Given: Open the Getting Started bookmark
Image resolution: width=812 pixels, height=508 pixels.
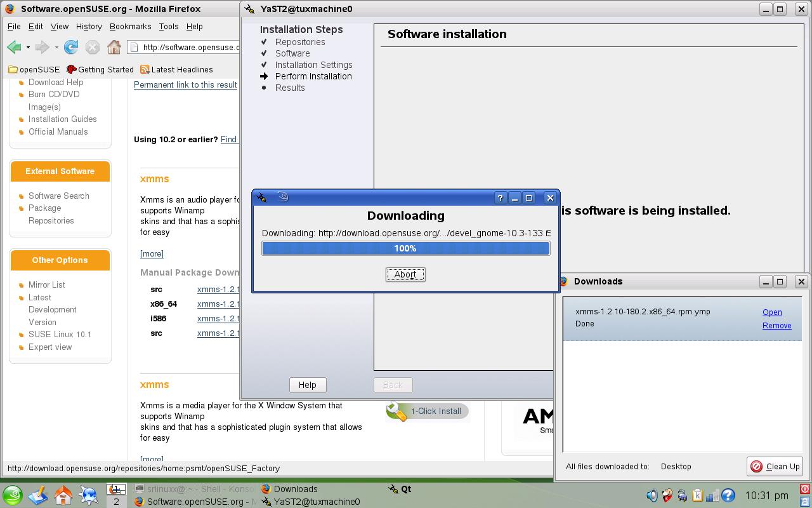Looking at the screenshot, I should pos(100,70).
